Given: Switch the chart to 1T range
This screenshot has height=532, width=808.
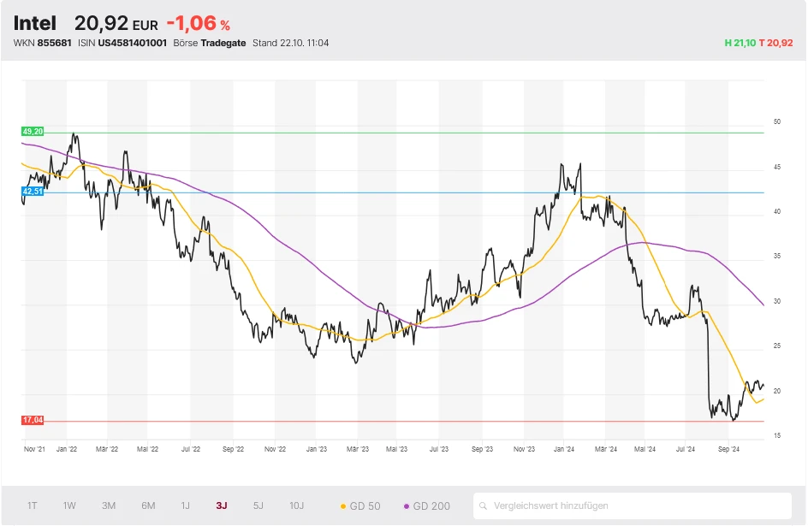Looking at the screenshot, I should point(33,505).
